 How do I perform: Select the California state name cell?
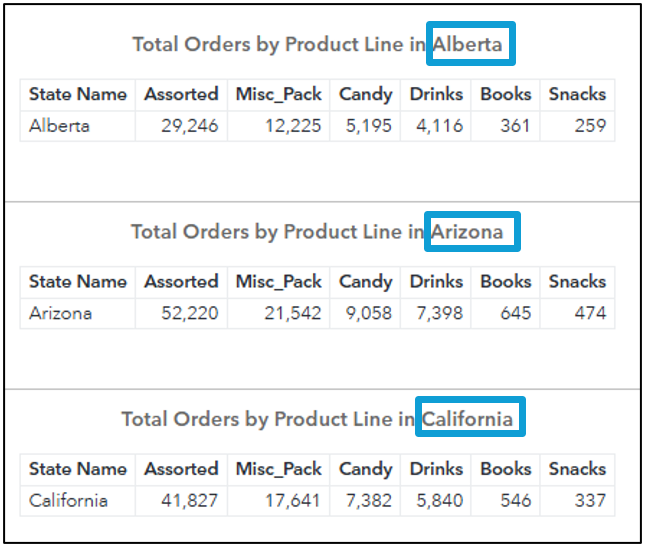point(68,501)
